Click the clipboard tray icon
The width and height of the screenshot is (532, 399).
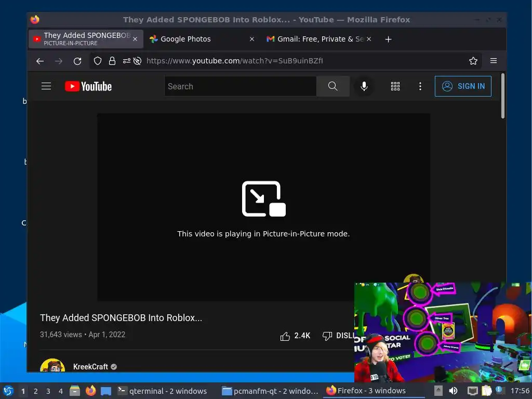click(x=486, y=391)
